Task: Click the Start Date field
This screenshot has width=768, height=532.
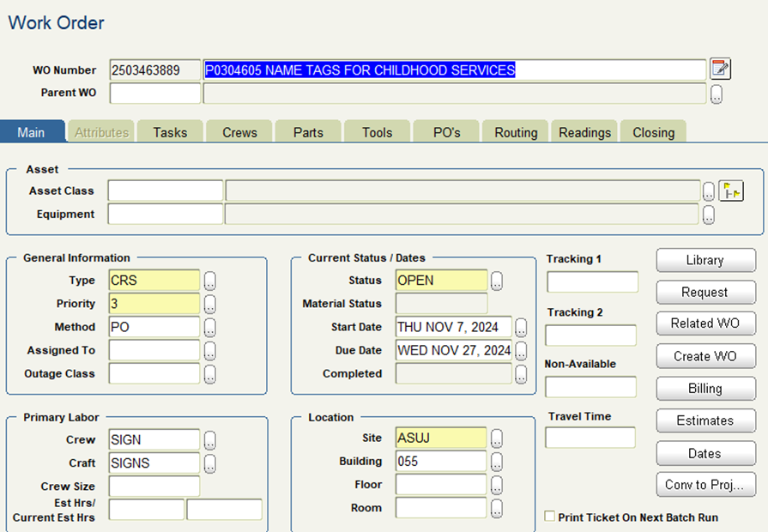Action: coord(454,327)
